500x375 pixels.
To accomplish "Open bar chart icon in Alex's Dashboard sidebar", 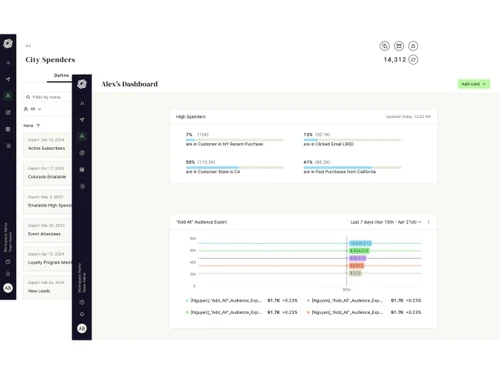I will point(82,103).
